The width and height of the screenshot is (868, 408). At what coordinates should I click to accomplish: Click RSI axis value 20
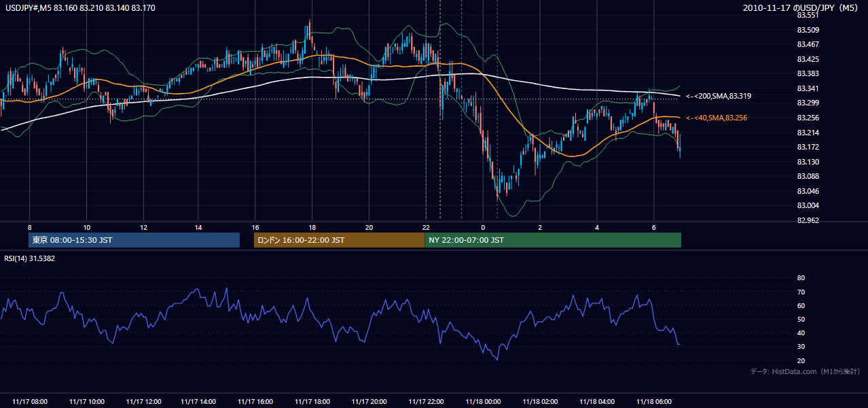[x=801, y=360]
